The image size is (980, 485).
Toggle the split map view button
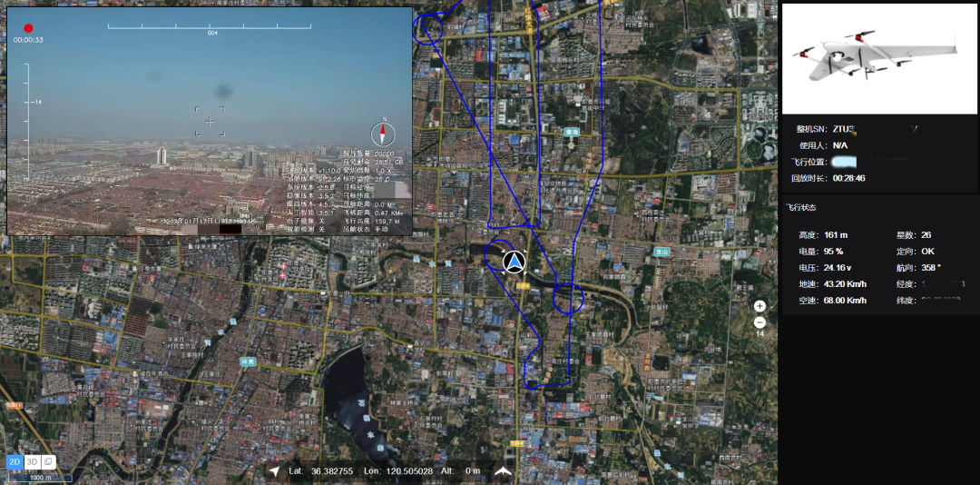(x=48, y=461)
